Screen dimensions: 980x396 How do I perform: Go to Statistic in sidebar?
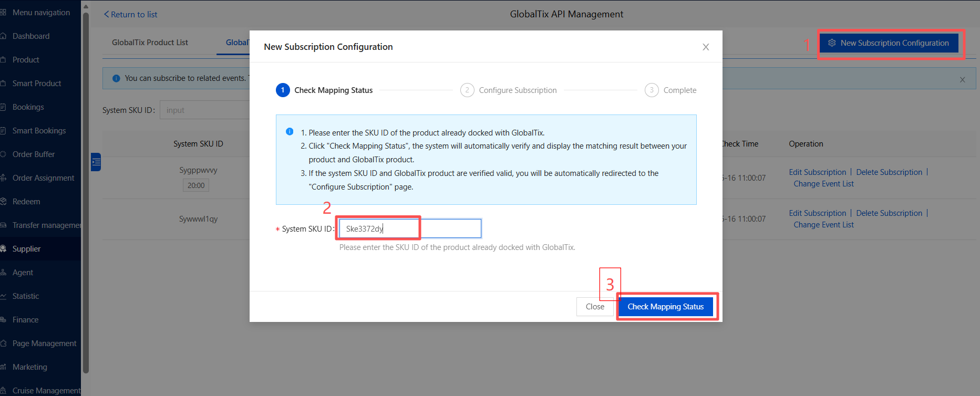pyautogui.click(x=26, y=296)
